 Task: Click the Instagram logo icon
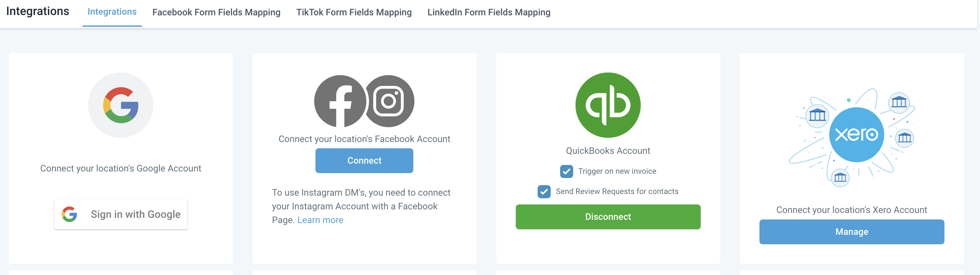click(389, 101)
